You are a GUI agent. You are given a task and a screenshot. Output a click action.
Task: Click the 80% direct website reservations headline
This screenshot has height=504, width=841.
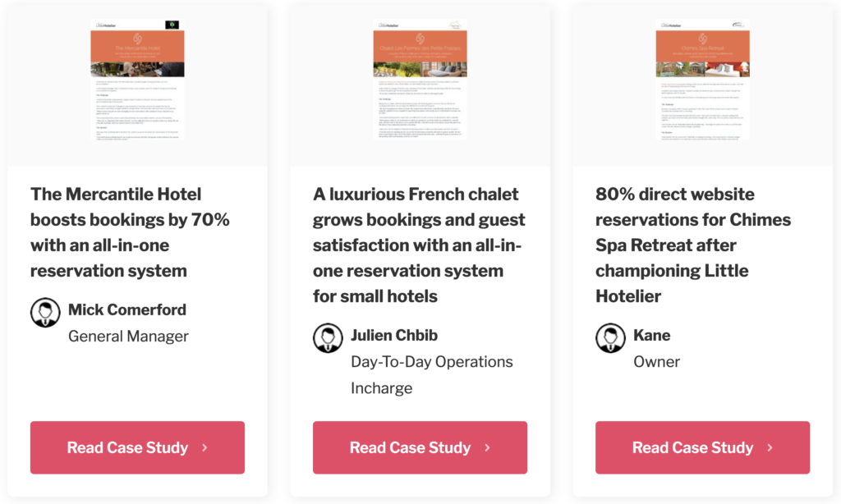693,245
